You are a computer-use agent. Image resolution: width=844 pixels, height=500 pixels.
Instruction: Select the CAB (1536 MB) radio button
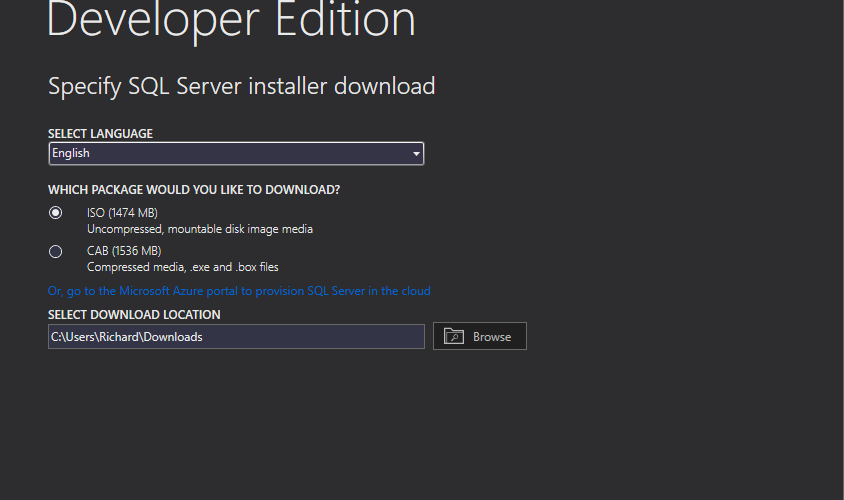point(56,251)
